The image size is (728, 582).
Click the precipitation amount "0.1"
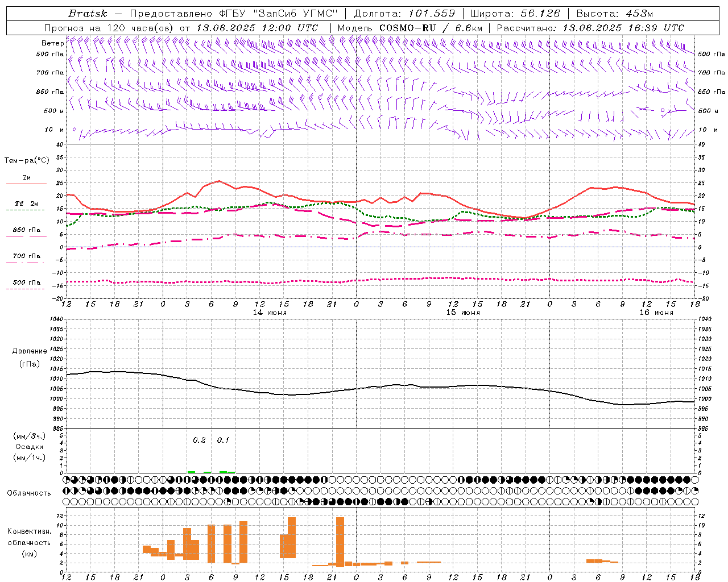(223, 440)
